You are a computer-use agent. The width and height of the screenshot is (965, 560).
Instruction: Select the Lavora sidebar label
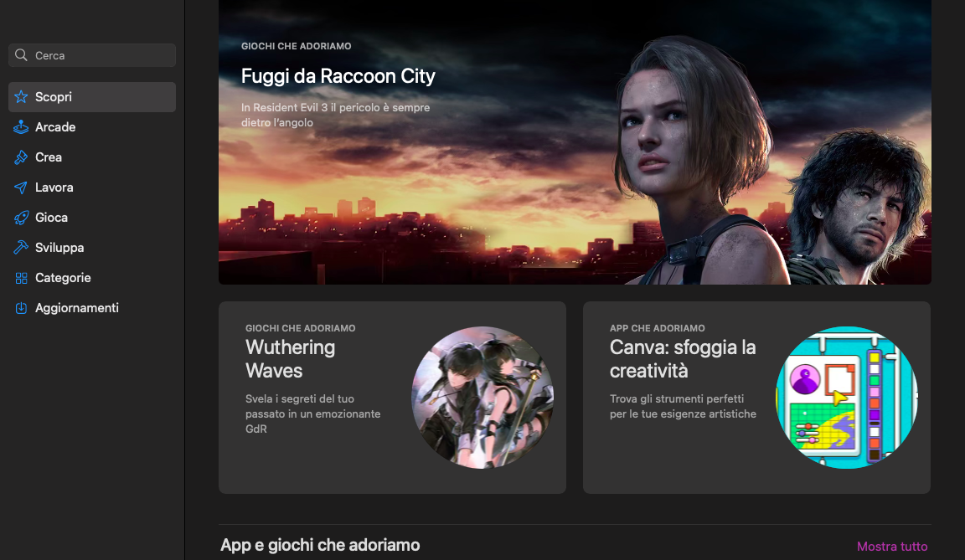54,188
